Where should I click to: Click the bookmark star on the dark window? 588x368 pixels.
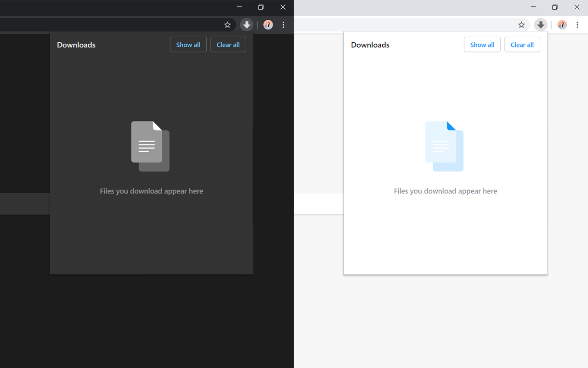pos(227,25)
